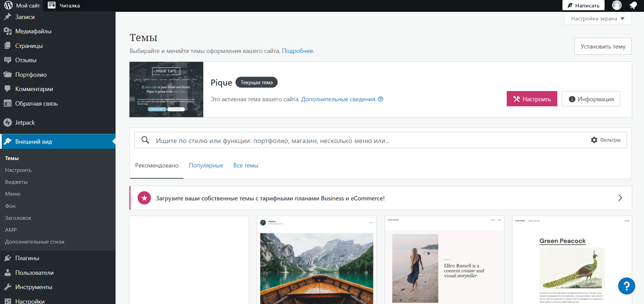Screen dimensions: 644x304
Task: Click the magnifier search icon
Action: 145,140
